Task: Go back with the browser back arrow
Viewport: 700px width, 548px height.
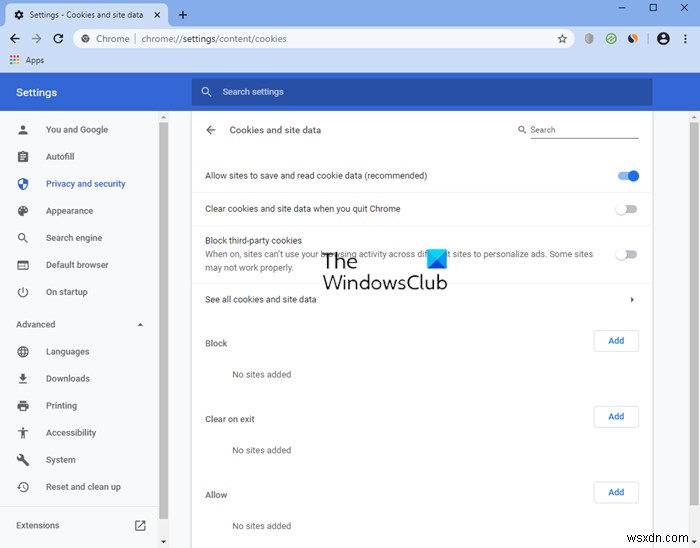Action: (x=15, y=39)
